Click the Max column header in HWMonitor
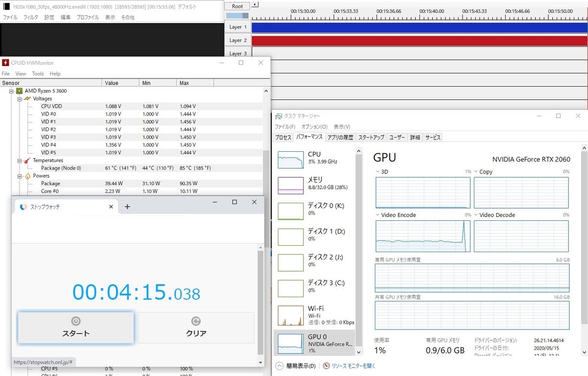The image size is (588, 376). 195,83
